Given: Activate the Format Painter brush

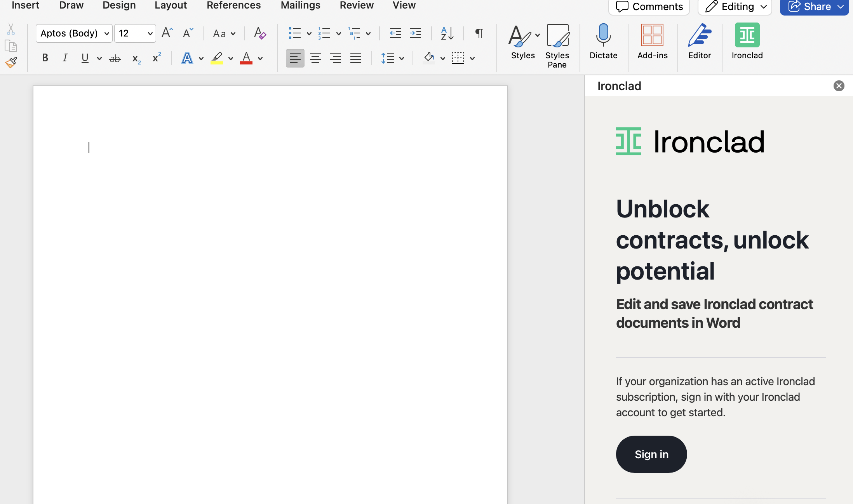Looking at the screenshot, I should pyautogui.click(x=11, y=63).
